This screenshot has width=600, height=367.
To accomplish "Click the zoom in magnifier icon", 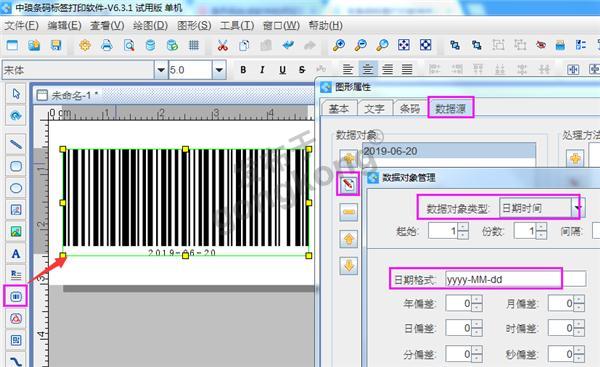I will tap(338, 46).
